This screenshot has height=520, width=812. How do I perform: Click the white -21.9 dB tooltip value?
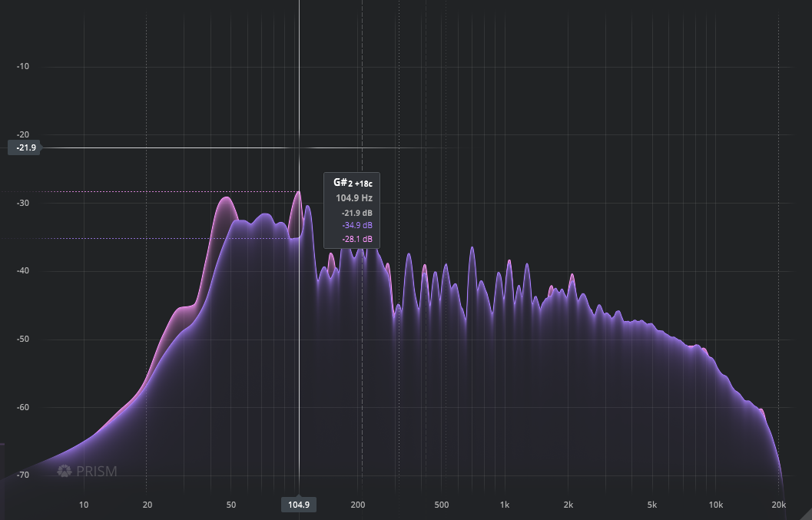coord(356,213)
